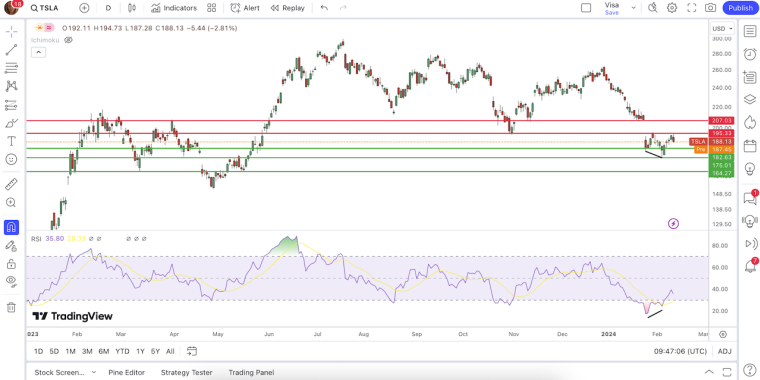
Task: Open the help center question icon
Action: click(x=749, y=370)
